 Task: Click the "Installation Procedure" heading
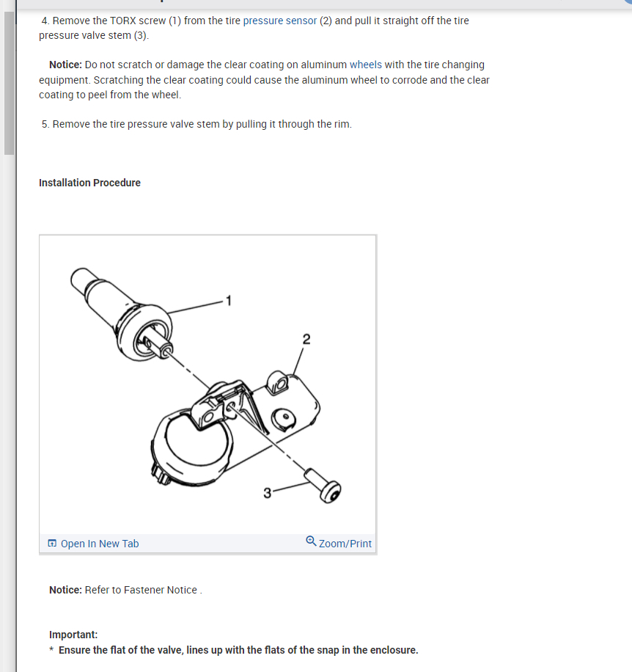[89, 183]
